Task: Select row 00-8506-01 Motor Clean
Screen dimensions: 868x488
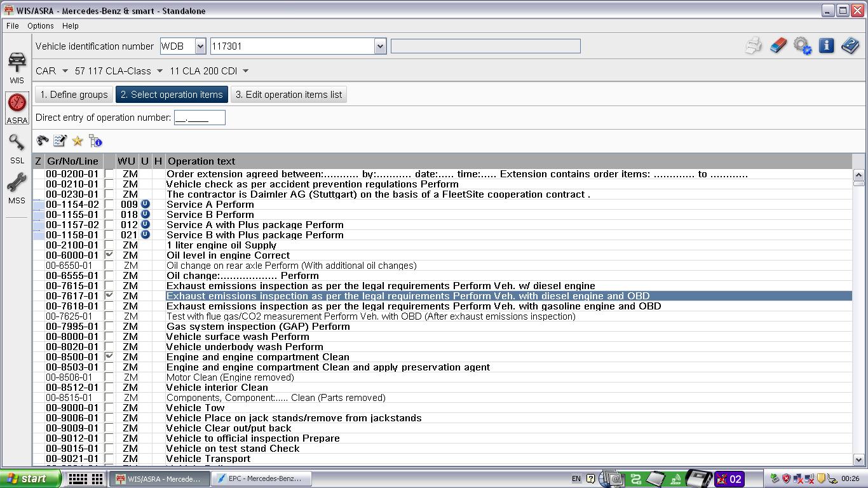Action: tap(442, 377)
